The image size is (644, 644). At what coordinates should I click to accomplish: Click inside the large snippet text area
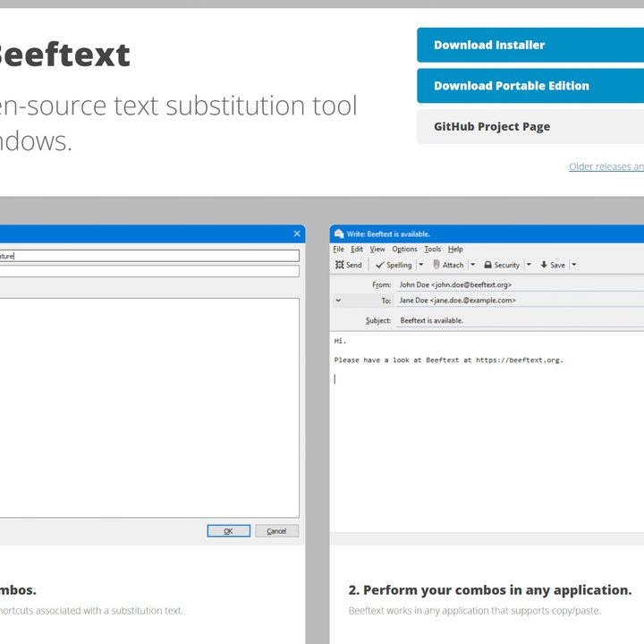(149, 408)
